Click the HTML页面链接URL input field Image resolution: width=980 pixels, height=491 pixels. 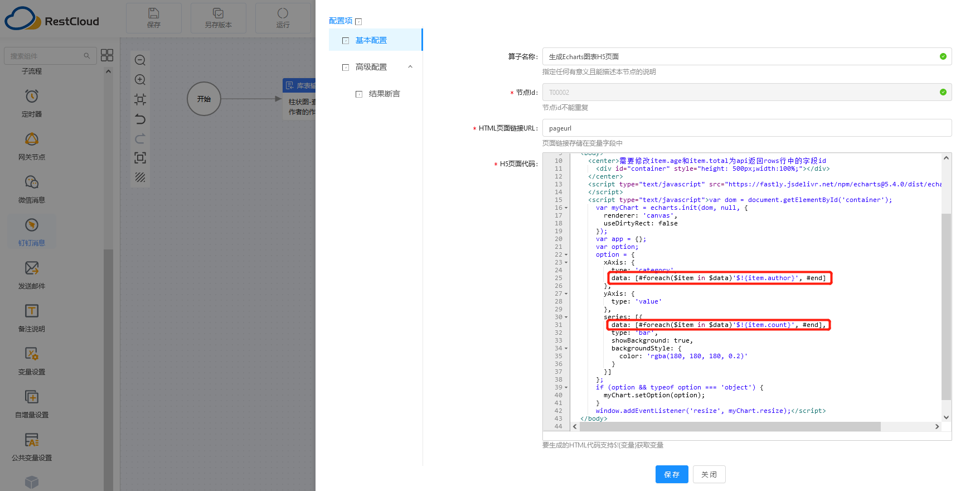(x=747, y=128)
